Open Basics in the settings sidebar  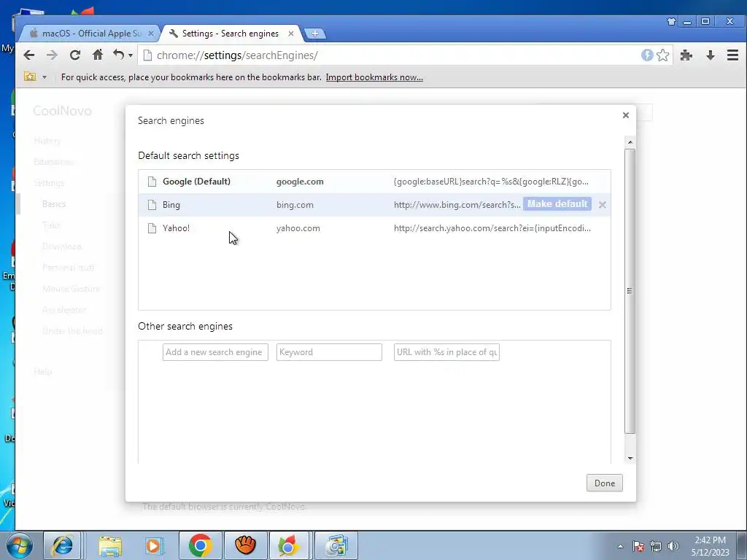click(x=54, y=204)
